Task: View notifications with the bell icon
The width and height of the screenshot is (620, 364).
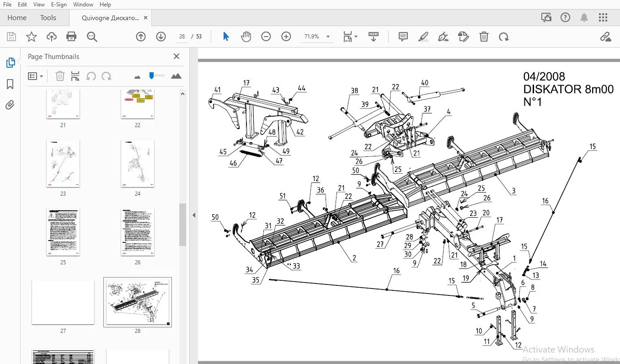Action: [584, 18]
